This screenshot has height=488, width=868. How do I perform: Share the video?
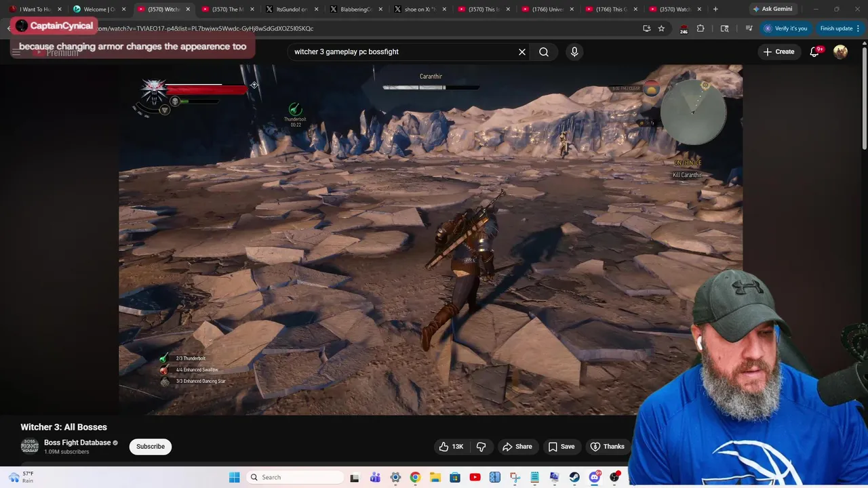(x=517, y=446)
